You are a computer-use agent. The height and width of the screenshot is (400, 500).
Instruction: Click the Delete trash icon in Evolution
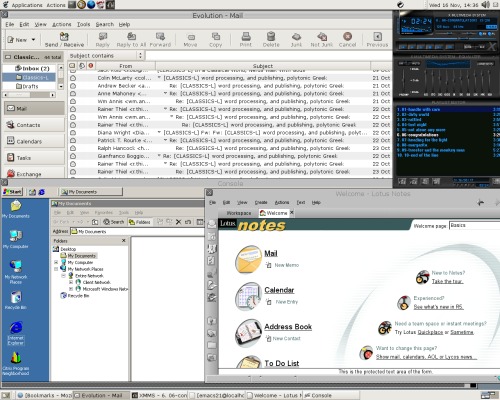pos(271,36)
